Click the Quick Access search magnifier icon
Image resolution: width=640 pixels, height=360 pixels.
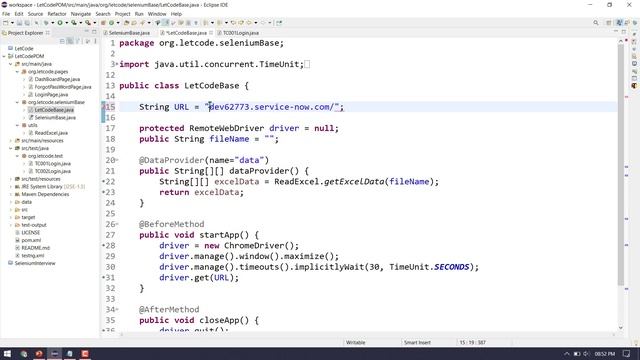pyautogui.click(x=596, y=23)
